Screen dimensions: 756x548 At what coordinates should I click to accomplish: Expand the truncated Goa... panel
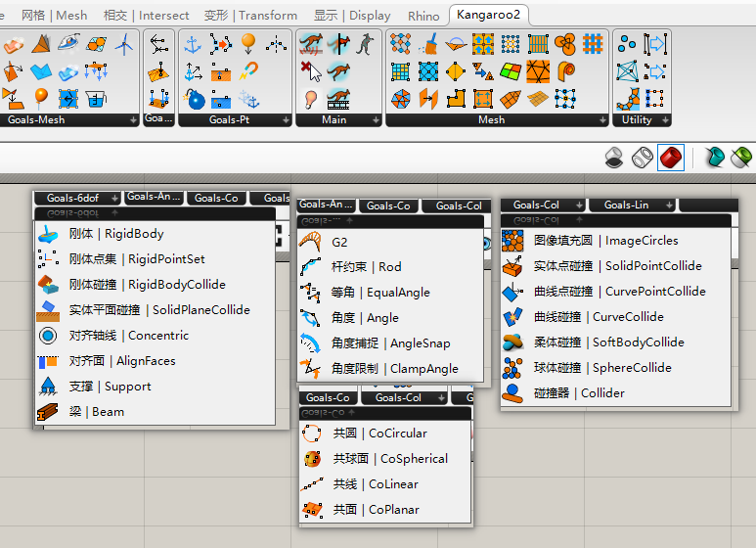158,118
